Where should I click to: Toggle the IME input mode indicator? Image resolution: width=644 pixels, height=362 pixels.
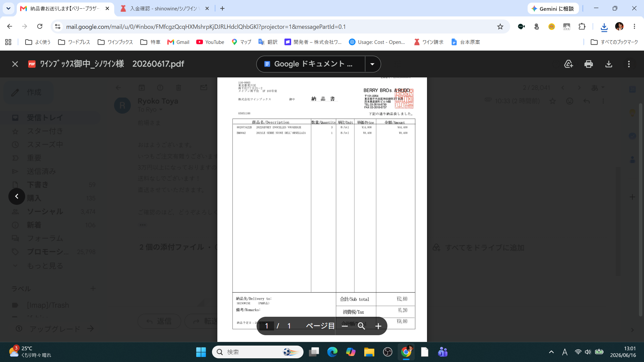[x=565, y=352]
